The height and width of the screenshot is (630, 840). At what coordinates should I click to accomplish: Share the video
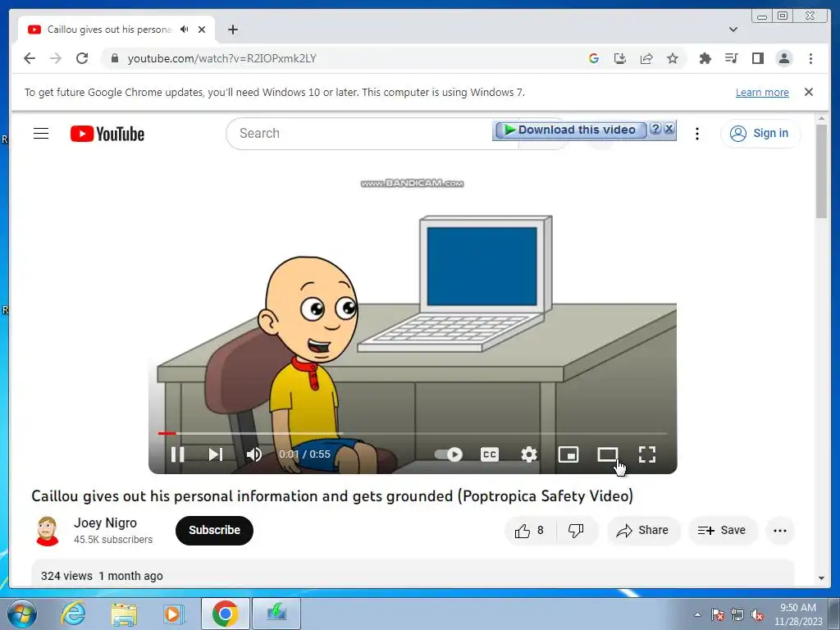coord(643,531)
